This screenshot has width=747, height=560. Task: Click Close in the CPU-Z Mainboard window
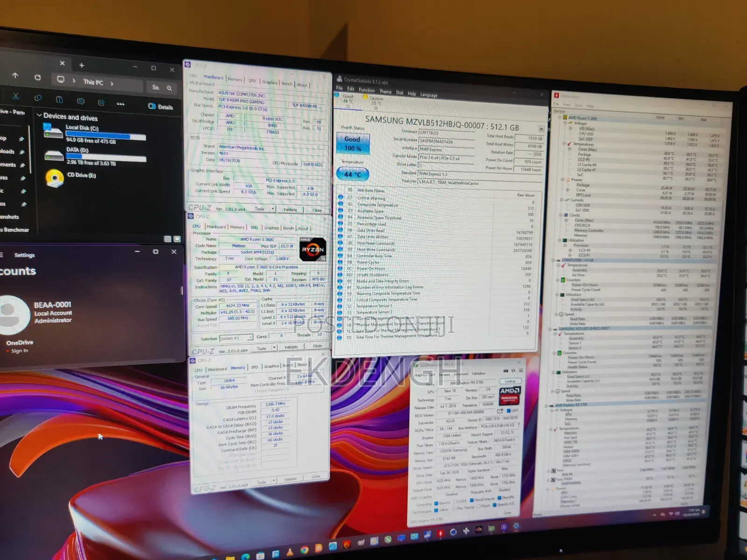pyautogui.click(x=317, y=210)
